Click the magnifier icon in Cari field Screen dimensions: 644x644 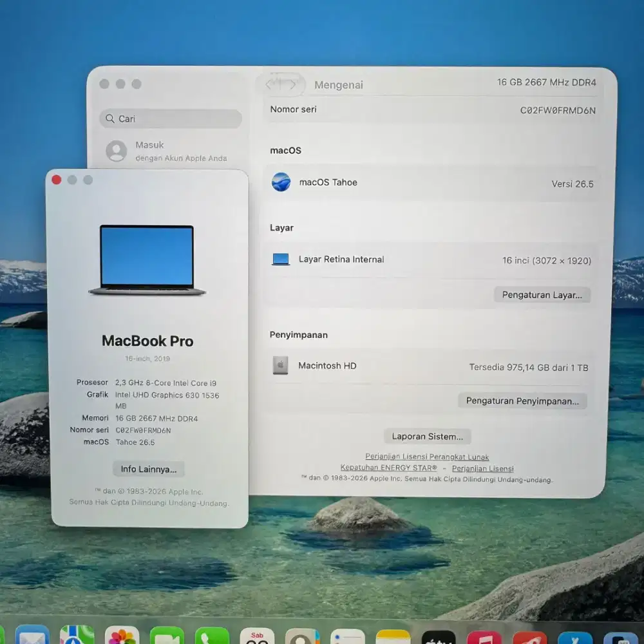pos(110,118)
